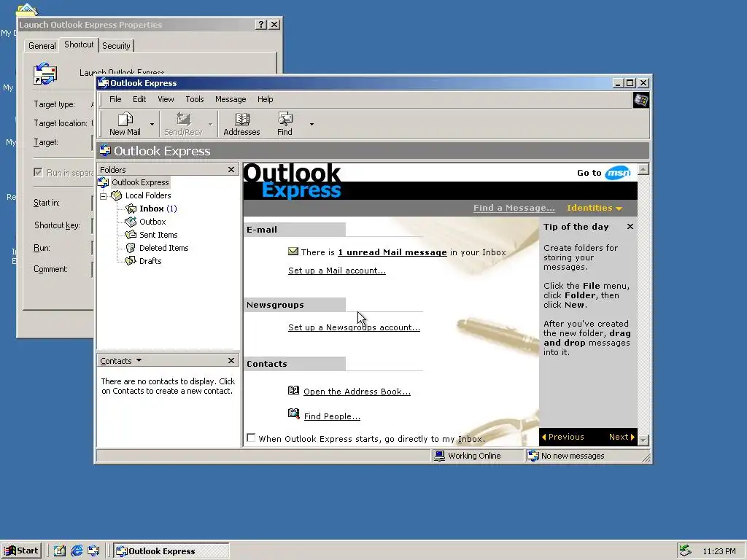
Task: Open the View menu
Action: point(166,99)
